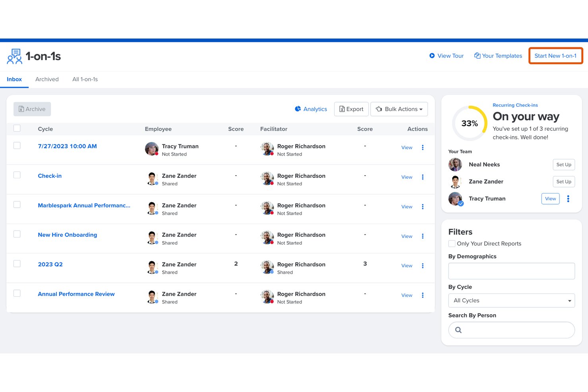The height and width of the screenshot is (392, 588).
Task: Open Analytics via the pie chart icon
Action: point(298,109)
